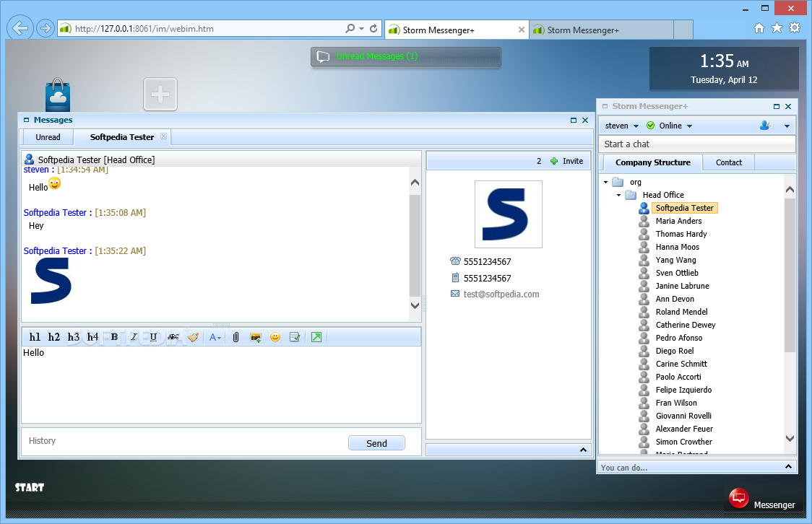This screenshot has width=812, height=524.
Task: Click the Start a chat search field
Action: click(x=696, y=144)
